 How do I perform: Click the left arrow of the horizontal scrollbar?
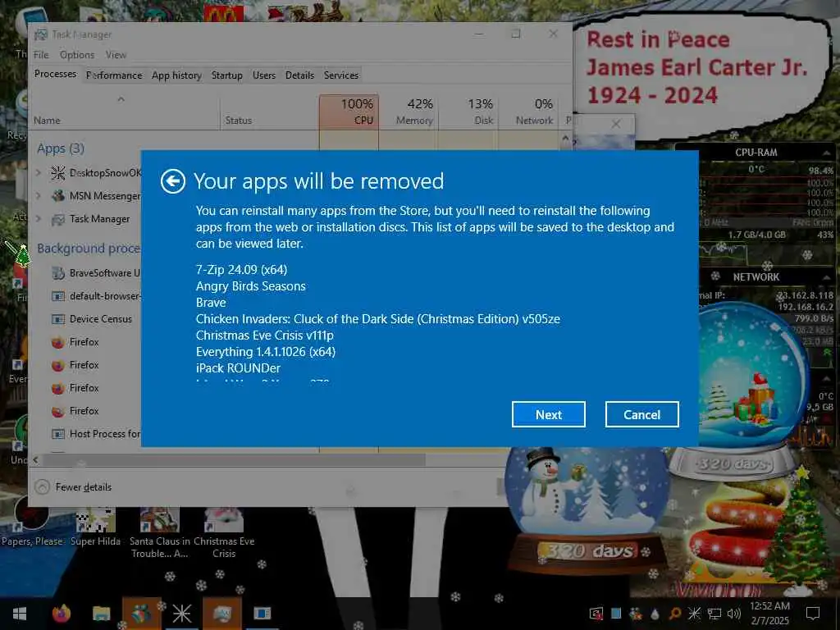click(35, 459)
